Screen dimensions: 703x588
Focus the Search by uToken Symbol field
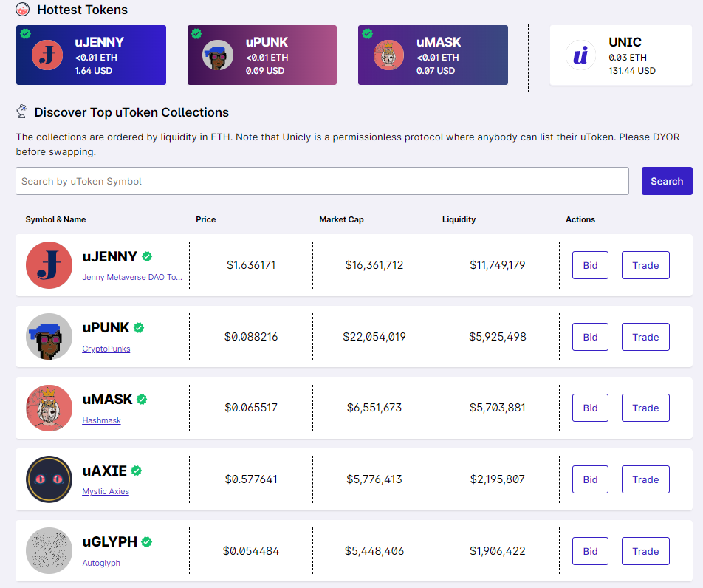pyautogui.click(x=323, y=181)
